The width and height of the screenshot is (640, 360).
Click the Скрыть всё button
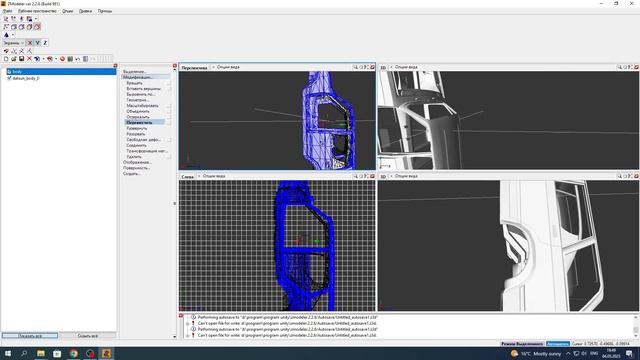coord(88,336)
